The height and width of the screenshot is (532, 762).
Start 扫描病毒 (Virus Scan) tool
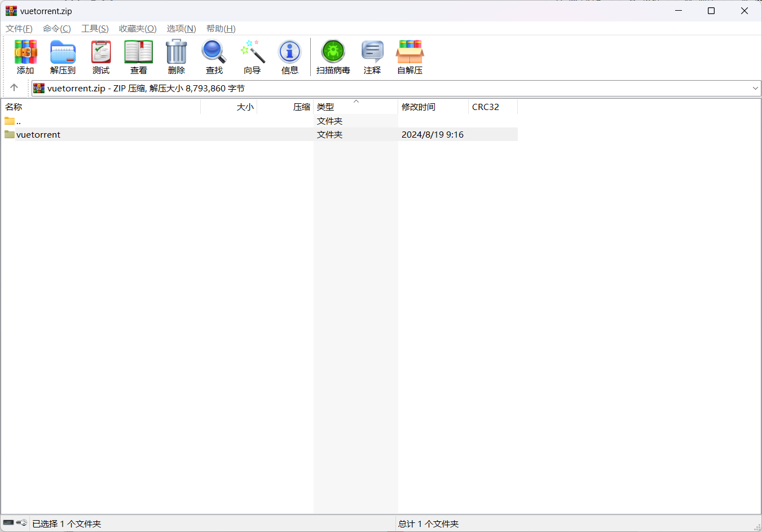pyautogui.click(x=333, y=57)
